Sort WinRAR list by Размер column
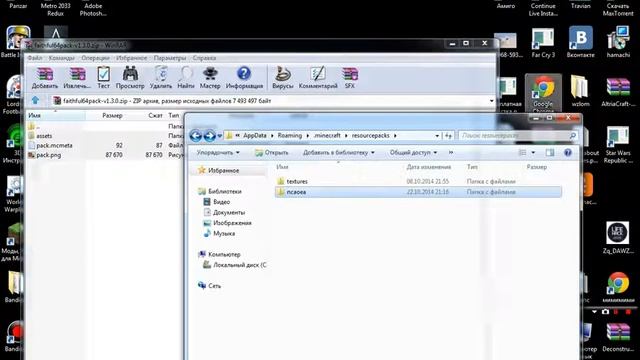 click(112, 116)
